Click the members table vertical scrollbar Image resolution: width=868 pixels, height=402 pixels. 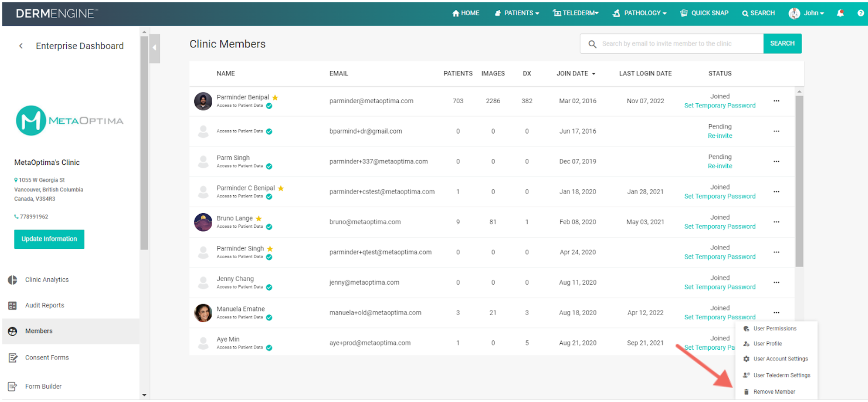click(x=799, y=181)
